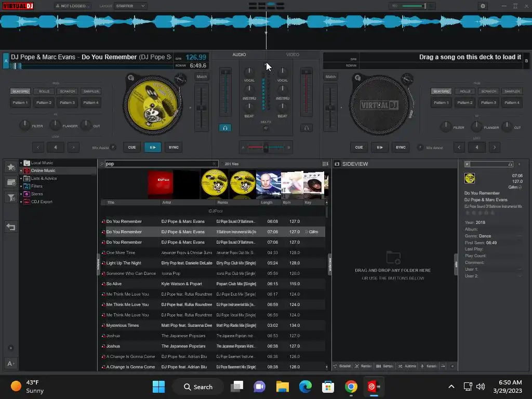Enable Sampler pads on deck B

[512, 91]
